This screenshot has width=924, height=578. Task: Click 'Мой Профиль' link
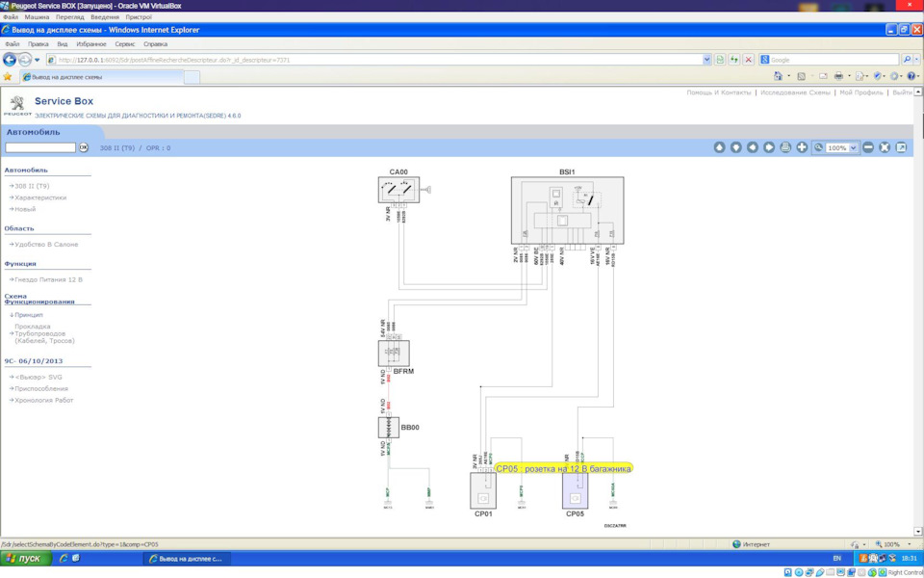pyautogui.click(x=860, y=92)
